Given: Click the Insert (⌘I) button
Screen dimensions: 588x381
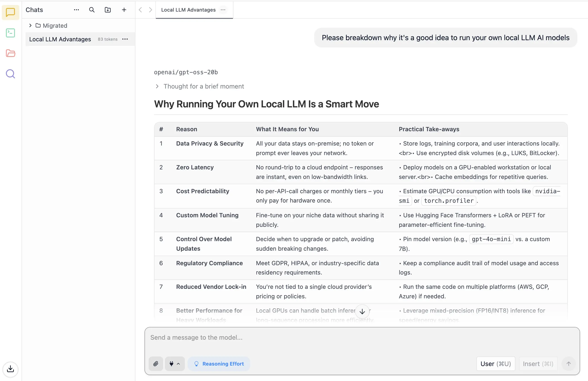Looking at the screenshot, I should [x=538, y=364].
